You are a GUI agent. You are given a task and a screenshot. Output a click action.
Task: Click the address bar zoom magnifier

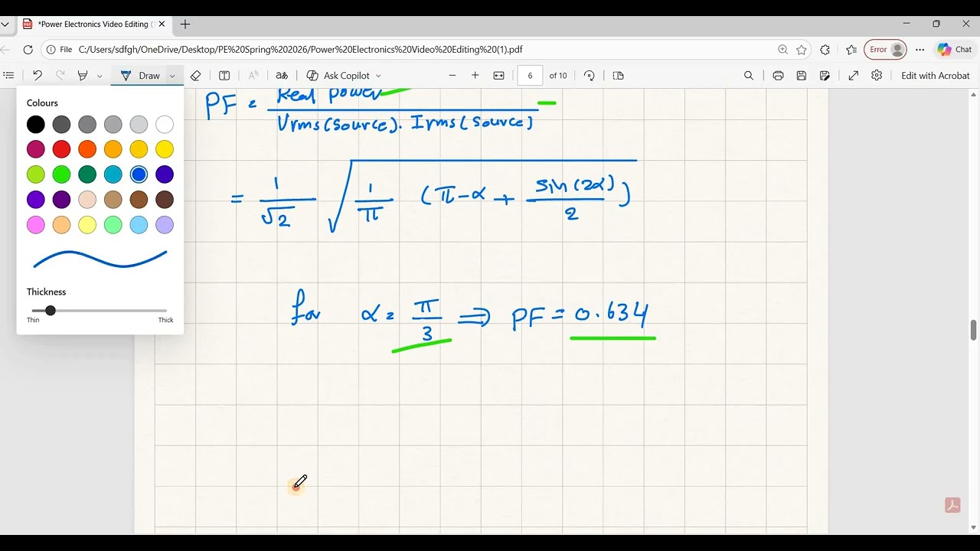(x=782, y=50)
